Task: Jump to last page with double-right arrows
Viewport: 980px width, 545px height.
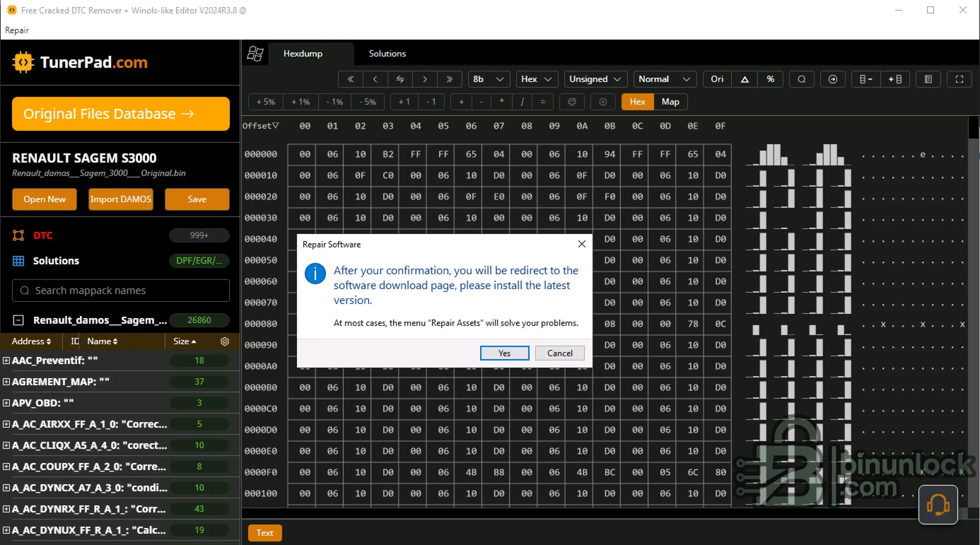Action: click(449, 79)
